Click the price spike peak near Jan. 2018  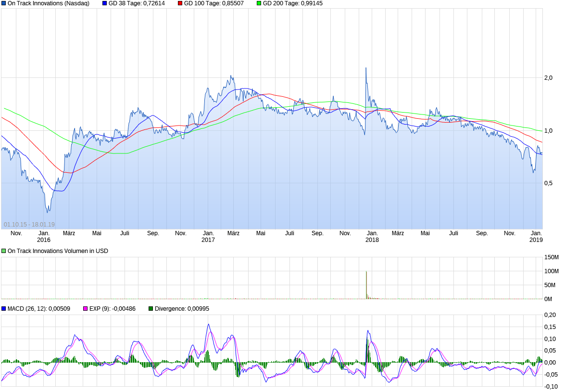(366, 68)
